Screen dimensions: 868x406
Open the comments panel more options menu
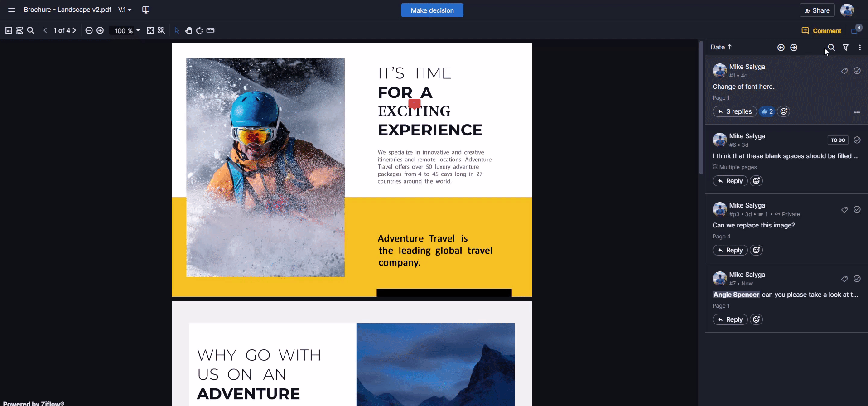tap(860, 48)
